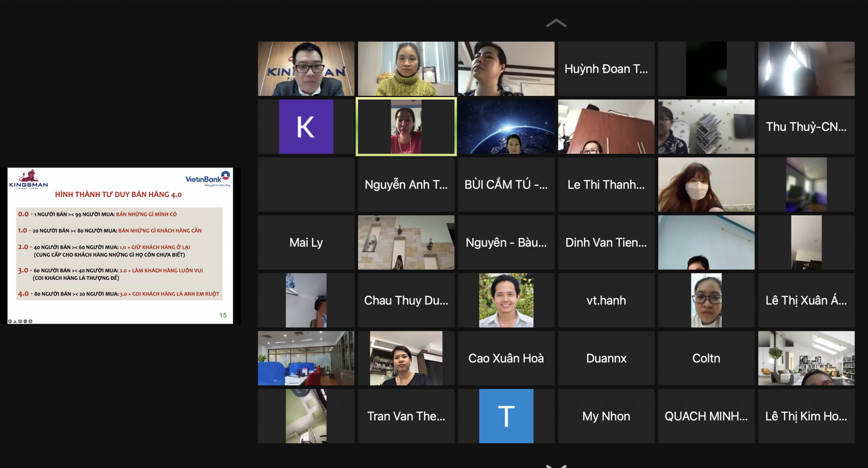
Task: Select the pointer tool icon on the slide
Action: click(x=15, y=321)
